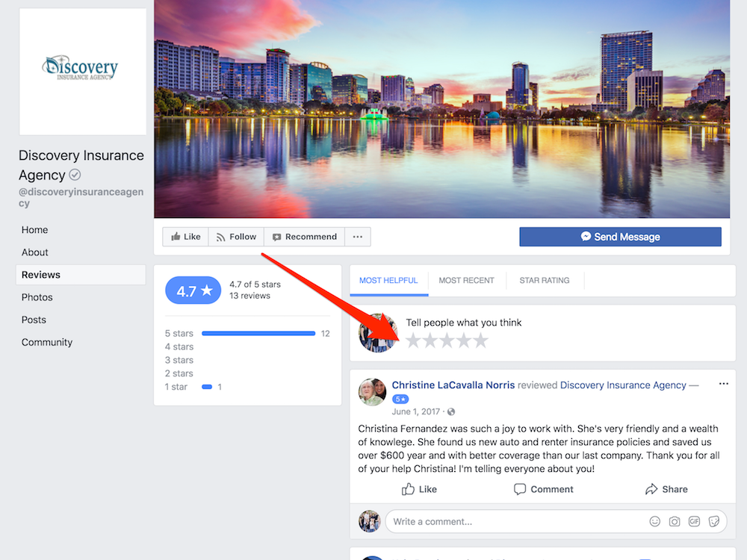Like Christine's review

click(x=419, y=489)
